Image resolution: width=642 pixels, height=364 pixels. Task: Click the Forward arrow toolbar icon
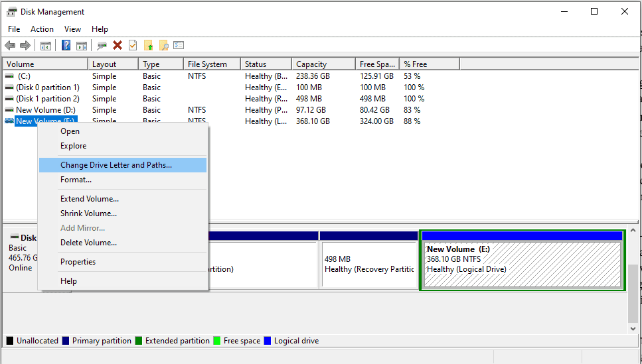pyautogui.click(x=25, y=45)
